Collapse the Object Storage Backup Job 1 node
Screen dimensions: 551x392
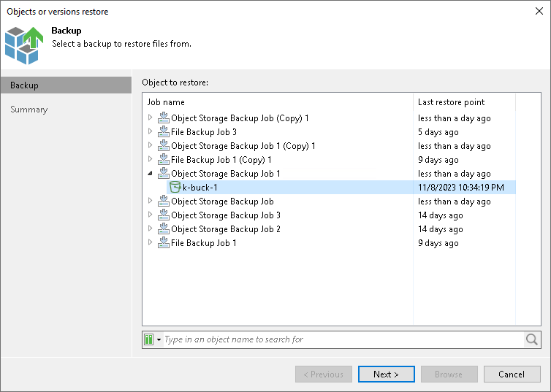point(150,173)
